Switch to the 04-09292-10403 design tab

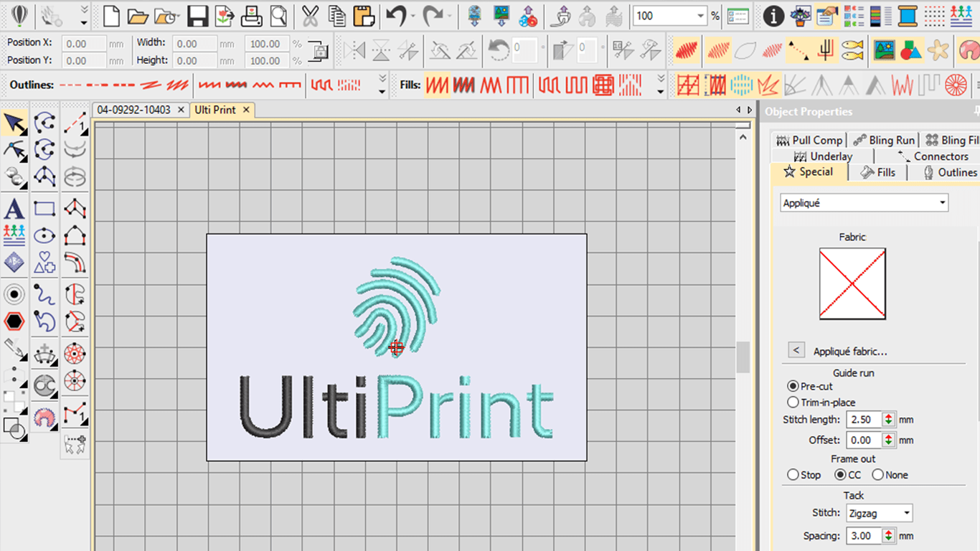click(133, 110)
